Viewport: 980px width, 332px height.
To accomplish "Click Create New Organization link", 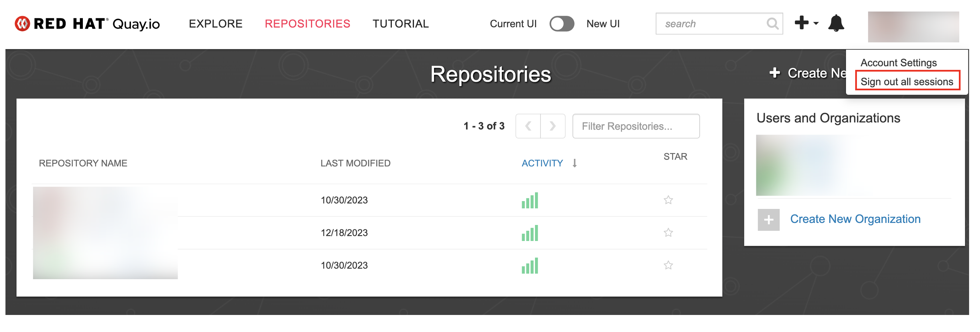I will 855,219.
